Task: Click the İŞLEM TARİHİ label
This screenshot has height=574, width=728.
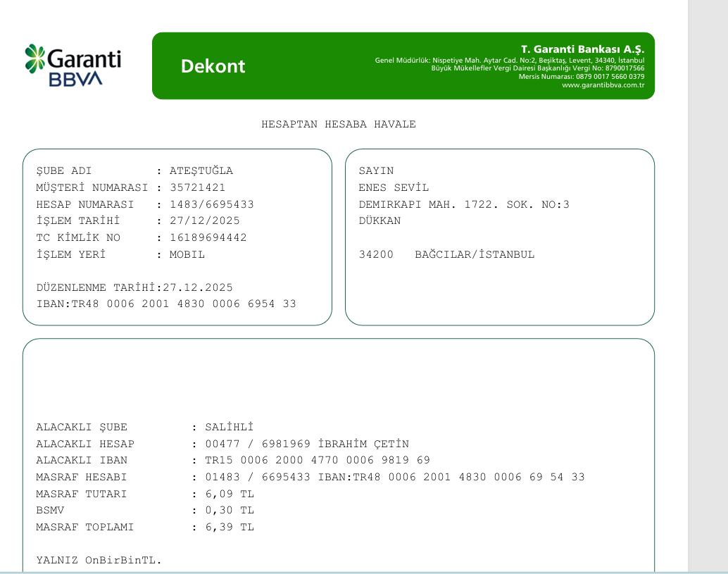Action: [78, 220]
